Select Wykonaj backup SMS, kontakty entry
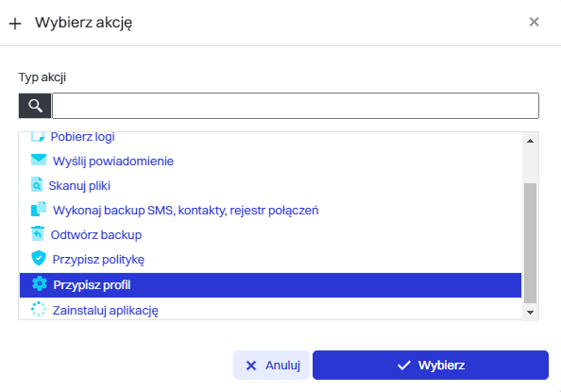This screenshot has width=561, height=392. pos(270,210)
